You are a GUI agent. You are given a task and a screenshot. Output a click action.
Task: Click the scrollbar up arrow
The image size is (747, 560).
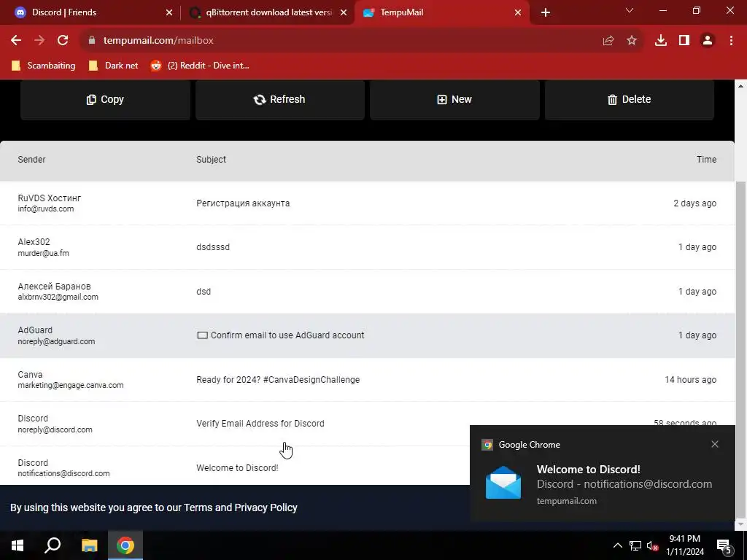pos(740,86)
